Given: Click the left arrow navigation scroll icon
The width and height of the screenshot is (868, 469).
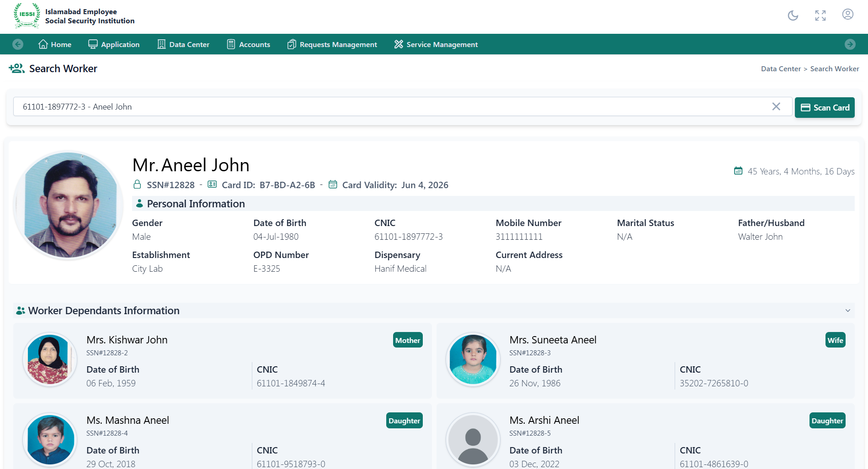Looking at the screenshot, I should tap(18, 44).
